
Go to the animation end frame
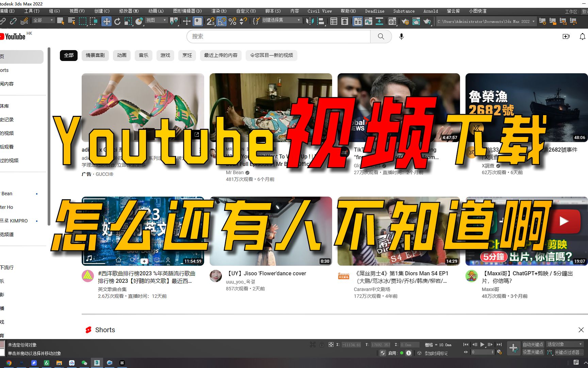[499, 344]
